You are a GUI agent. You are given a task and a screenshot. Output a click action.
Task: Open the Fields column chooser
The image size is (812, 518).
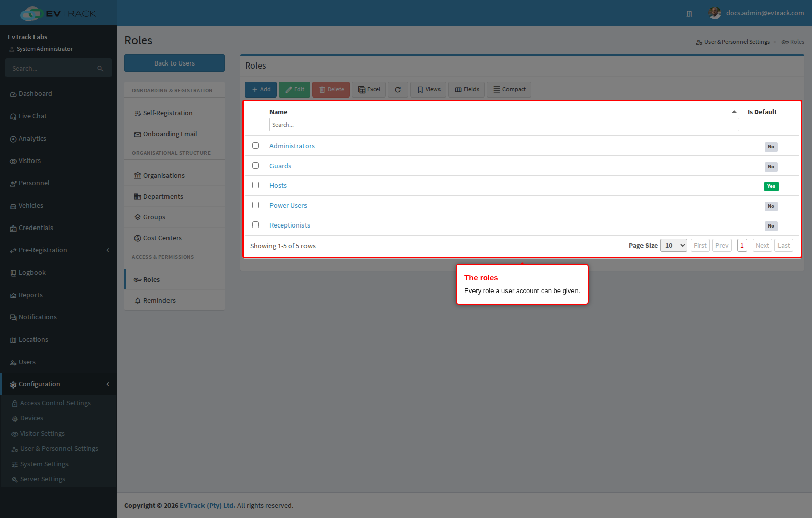[x=466, y=90]
